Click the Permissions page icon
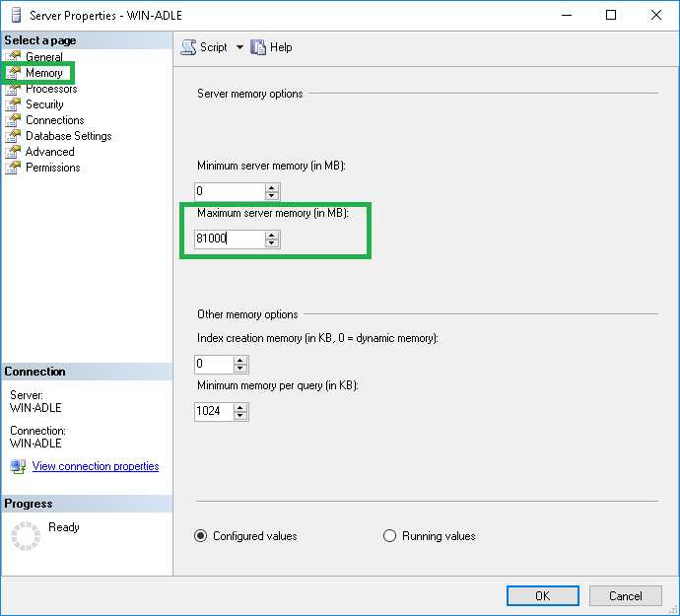The image size is (680, 616). (x=13, y=168)
